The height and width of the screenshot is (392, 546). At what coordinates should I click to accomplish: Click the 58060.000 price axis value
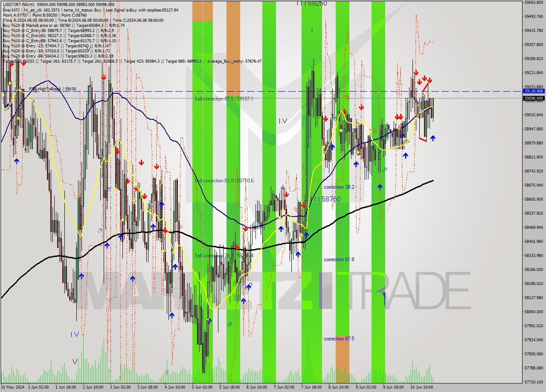coord(534,311)
